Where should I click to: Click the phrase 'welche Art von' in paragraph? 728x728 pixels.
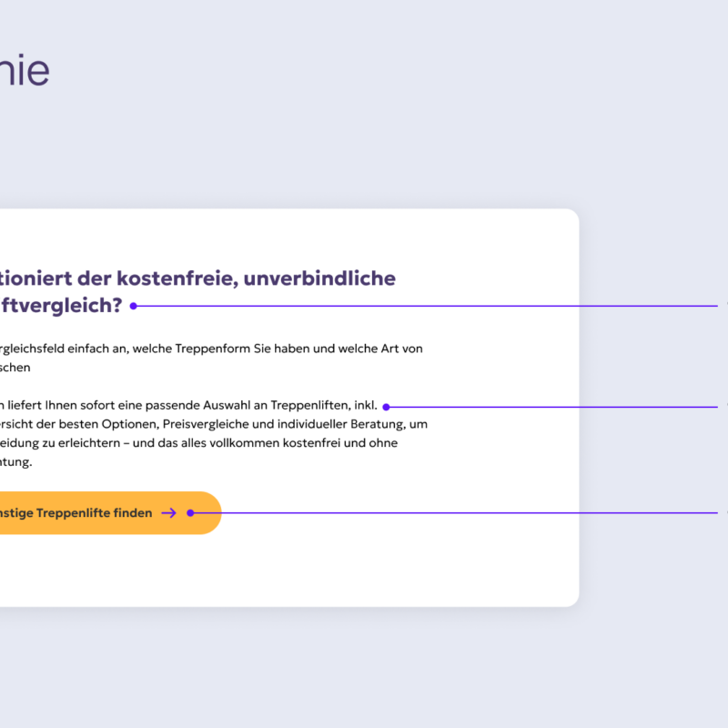pyautogui.click(x=380, y=349)
